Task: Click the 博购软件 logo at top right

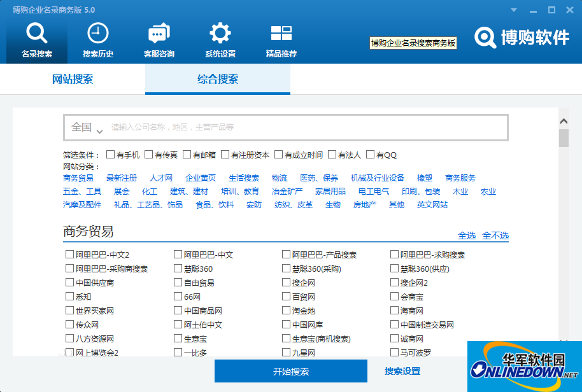Action: pyautogui.click(x=522, y=38)
